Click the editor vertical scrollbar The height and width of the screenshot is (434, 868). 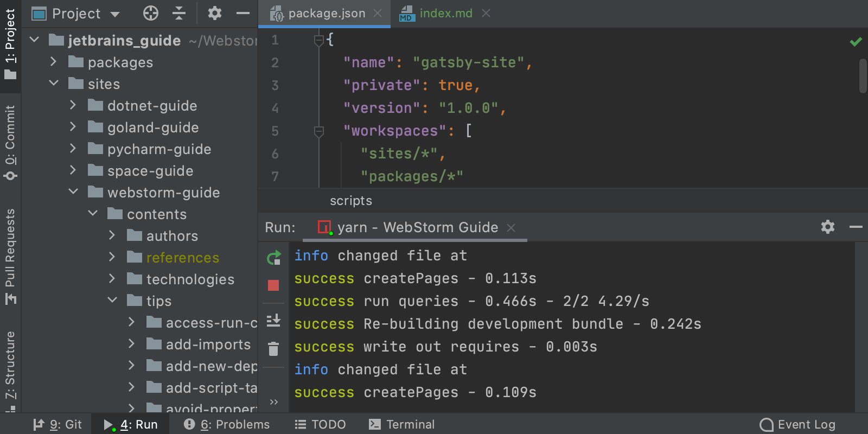pyautogui.click(x=863, y=76)
